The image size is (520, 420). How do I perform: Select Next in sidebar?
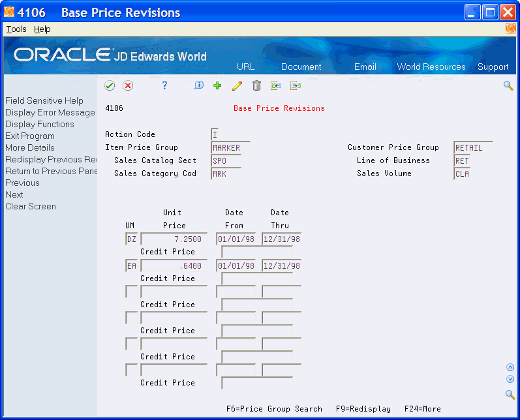pos(14,194)
